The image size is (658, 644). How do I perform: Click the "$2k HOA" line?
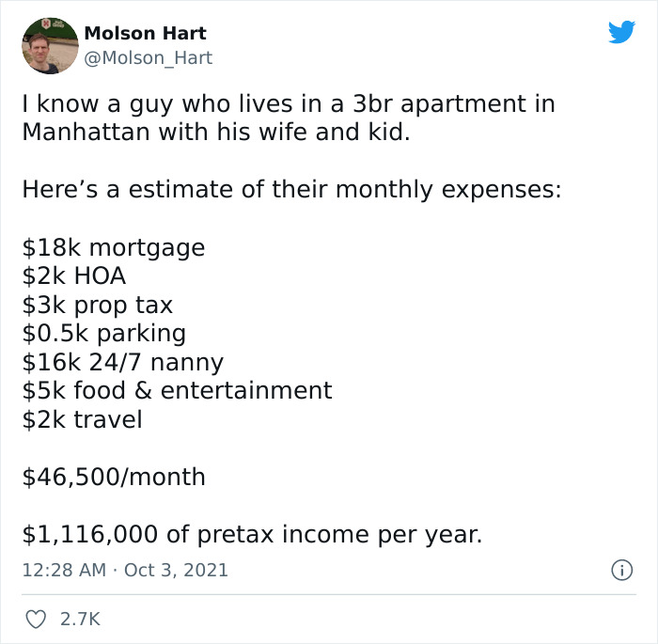pos(74,276)
